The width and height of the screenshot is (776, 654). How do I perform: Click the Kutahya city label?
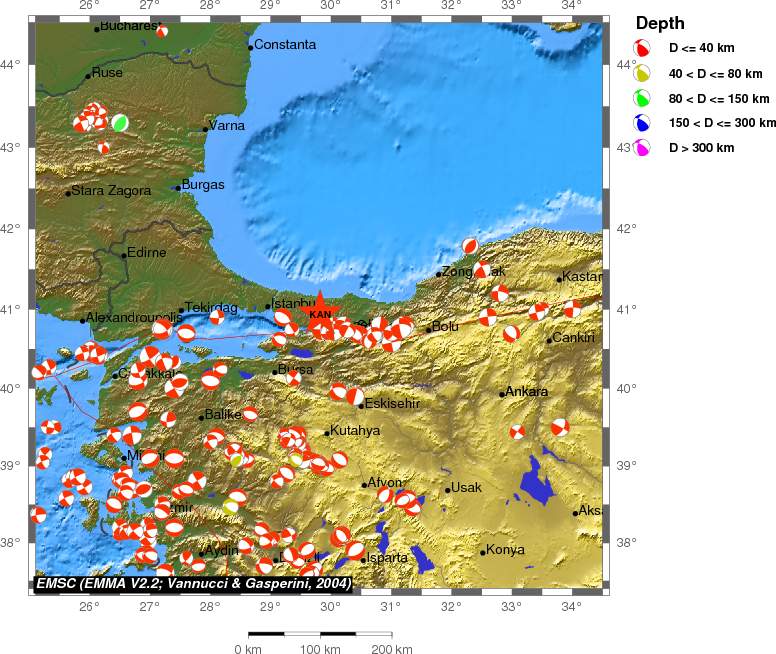point(355,431)
